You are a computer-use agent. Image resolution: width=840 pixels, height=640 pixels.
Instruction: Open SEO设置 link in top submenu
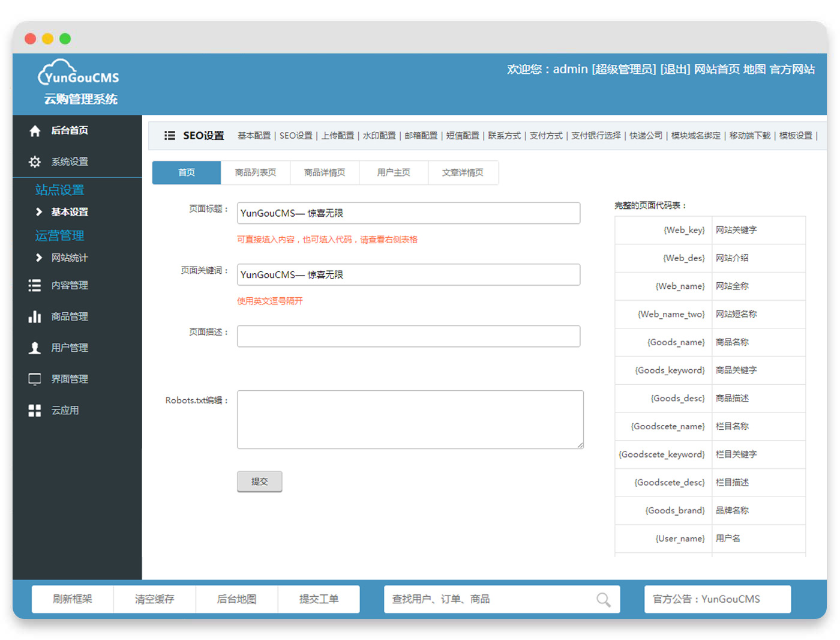coord(296,136)
